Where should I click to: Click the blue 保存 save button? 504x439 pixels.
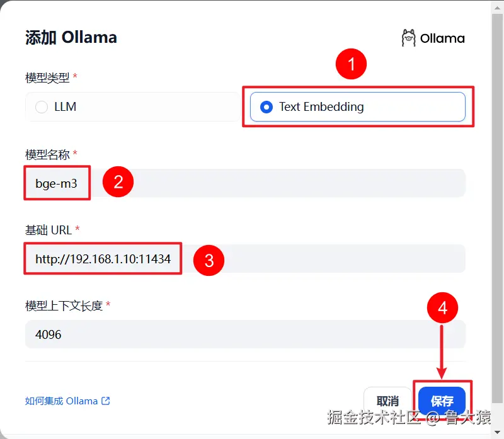[442, 401]
